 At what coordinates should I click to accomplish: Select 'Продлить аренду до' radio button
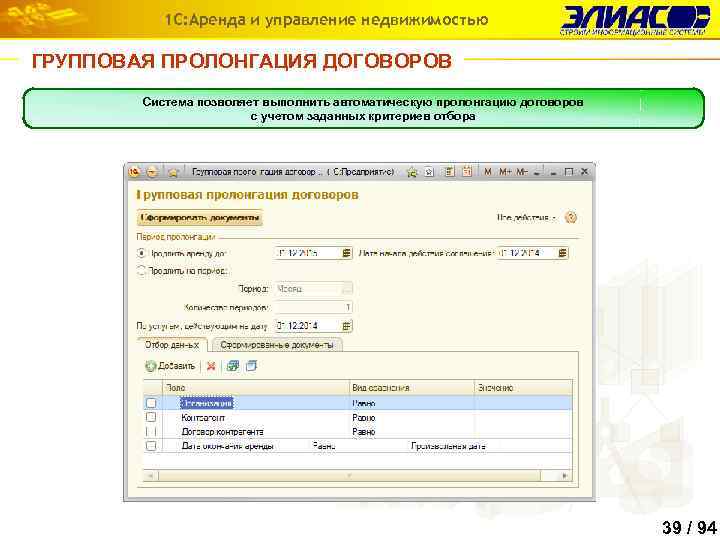(142, 253)
